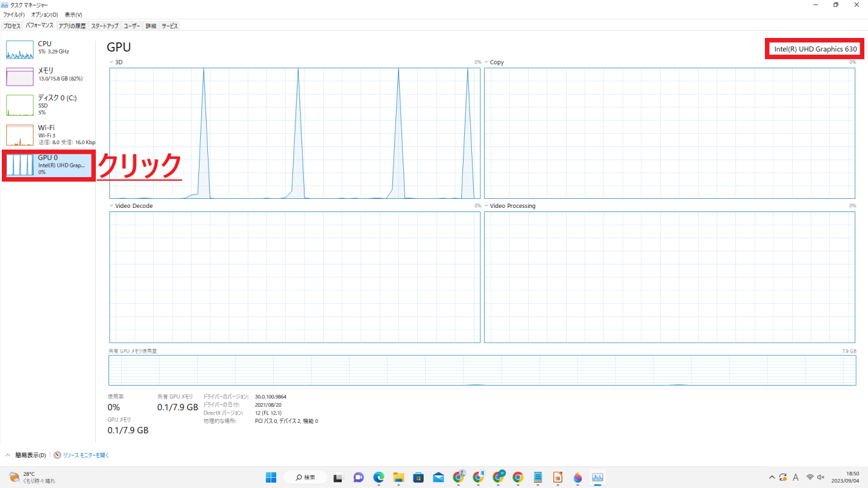Switch to the プロセス tab
868x488 pixels.
click(x=12, y=26)
